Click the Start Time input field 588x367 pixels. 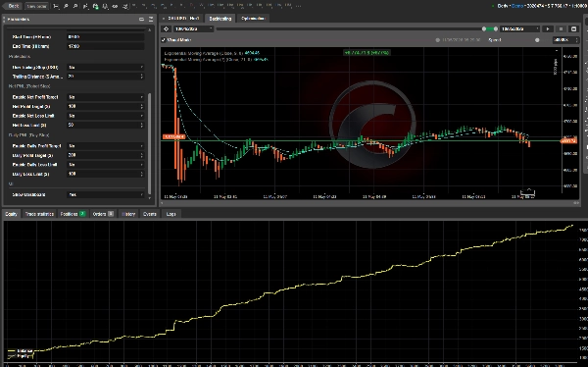(106, 37)
